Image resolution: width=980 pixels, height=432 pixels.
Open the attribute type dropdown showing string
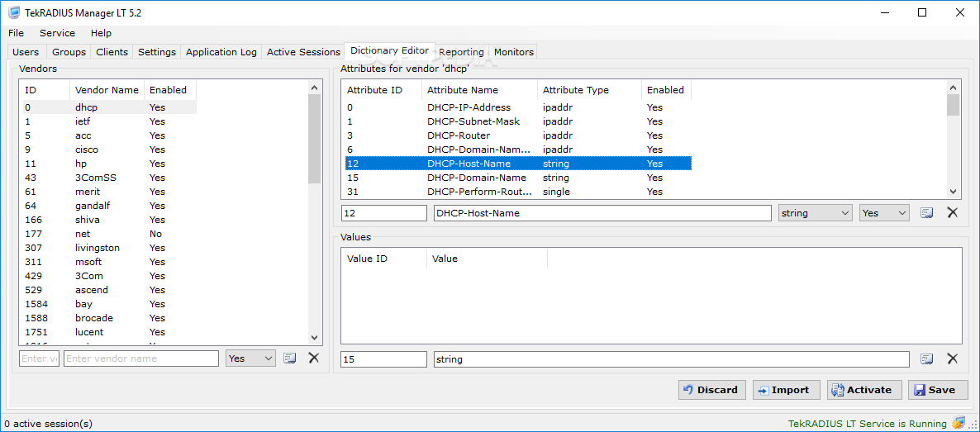816,213
